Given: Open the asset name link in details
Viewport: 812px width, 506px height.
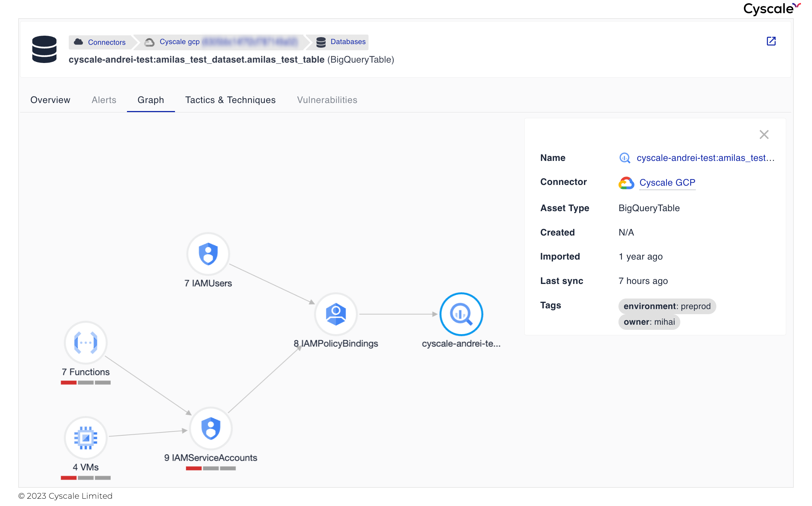Looking at the screenshot, I should coord(705,158).
